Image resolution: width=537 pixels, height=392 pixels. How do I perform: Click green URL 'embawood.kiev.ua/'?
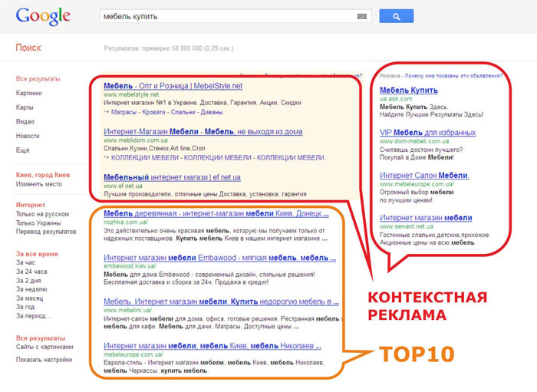[x=130, y=266]
